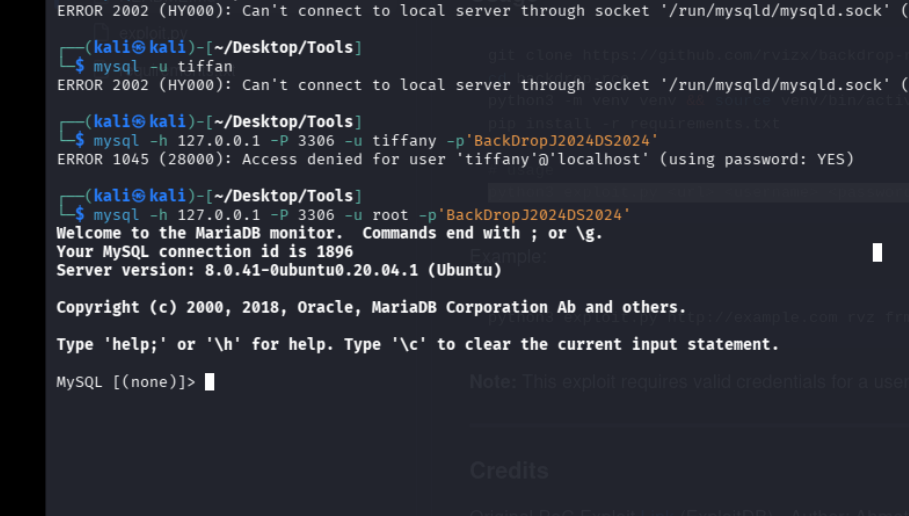
Task: Click the Credits heading in the background
Action: (509, 471)
